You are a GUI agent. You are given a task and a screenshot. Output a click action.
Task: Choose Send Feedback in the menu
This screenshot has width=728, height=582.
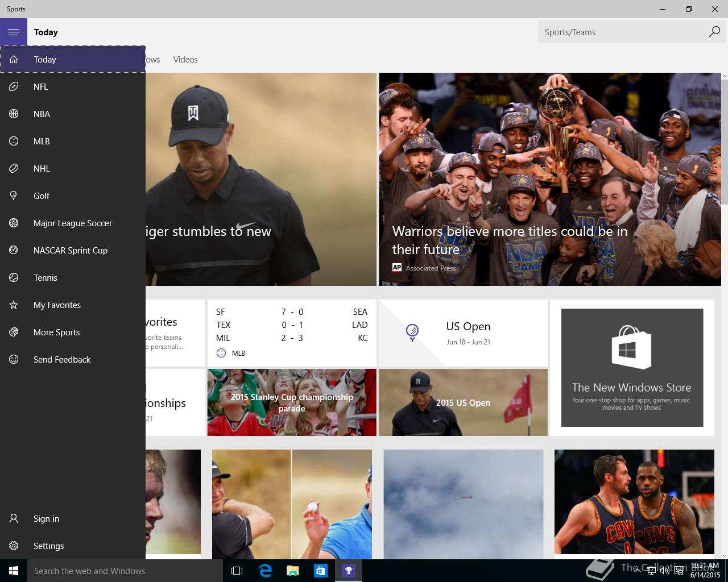[x=73, y=359]
